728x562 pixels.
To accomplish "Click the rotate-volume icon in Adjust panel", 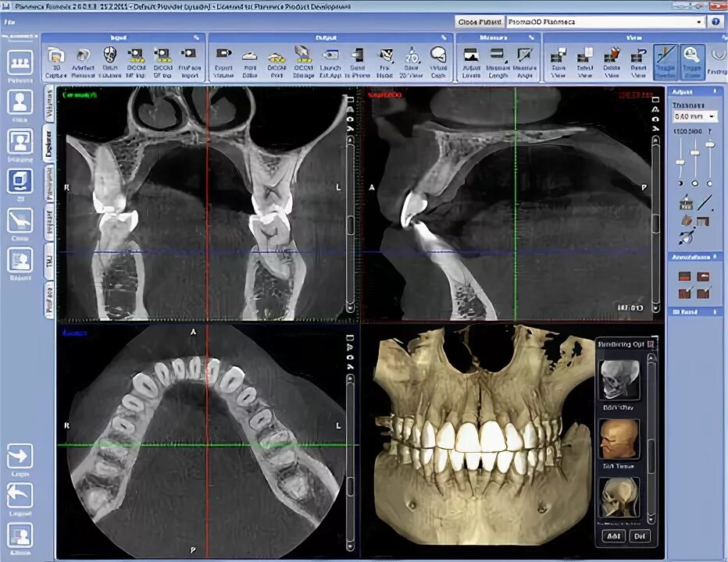I will coord(687,236).
